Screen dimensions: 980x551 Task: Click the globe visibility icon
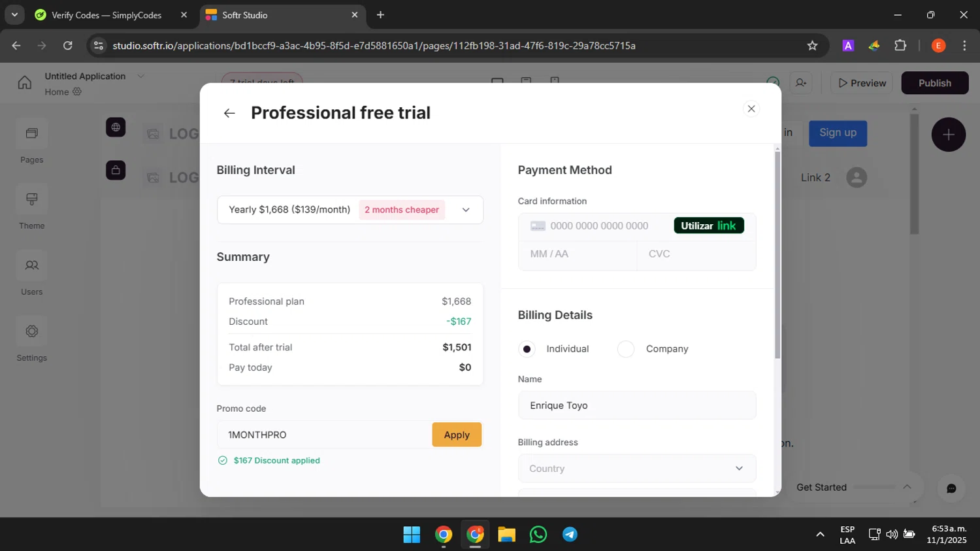(x=116, y=127)
